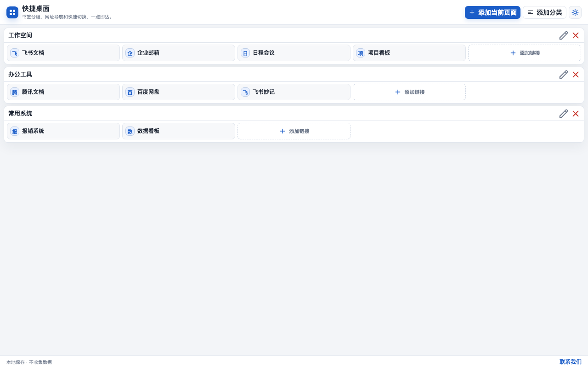Delete the 工作空间 category with red X
This screenshot has height=368, width=588.
pyautogui.click(x=576, y=35)
